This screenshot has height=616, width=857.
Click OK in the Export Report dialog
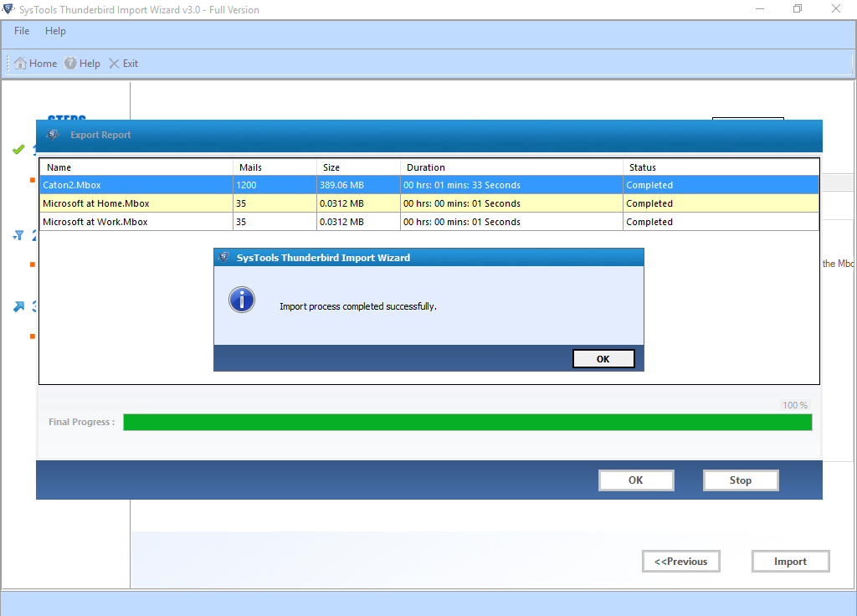coord(636,480)
